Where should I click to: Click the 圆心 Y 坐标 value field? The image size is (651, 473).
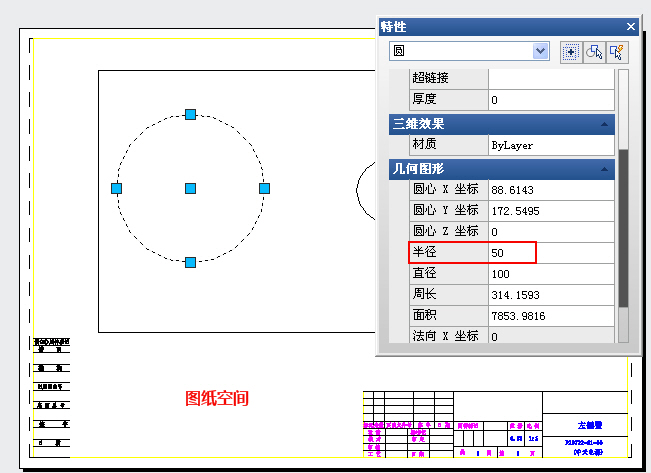tap(550, 211)
